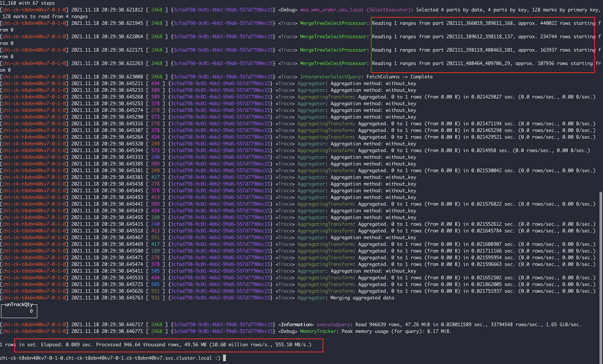Click 'wms.wms_order_sku_local (SelectExecutor)' text
The height and width of the screenshot is (364, 603).
pyautogui.click(x=355, y=10)
